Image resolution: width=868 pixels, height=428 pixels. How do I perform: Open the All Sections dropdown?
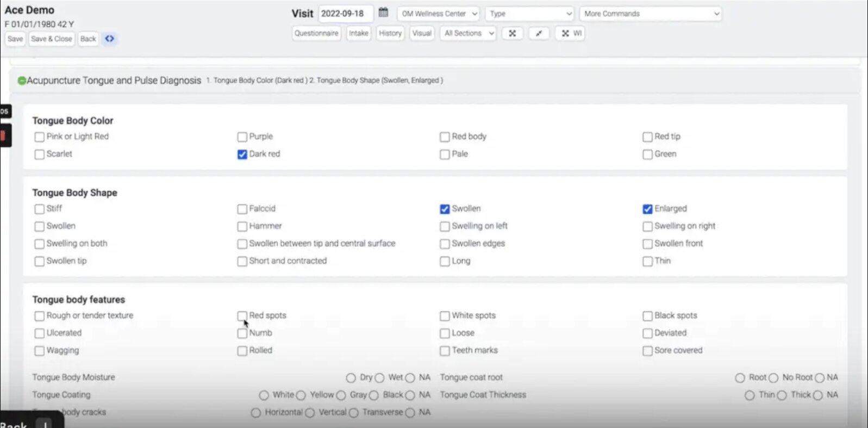click(469, 33)
